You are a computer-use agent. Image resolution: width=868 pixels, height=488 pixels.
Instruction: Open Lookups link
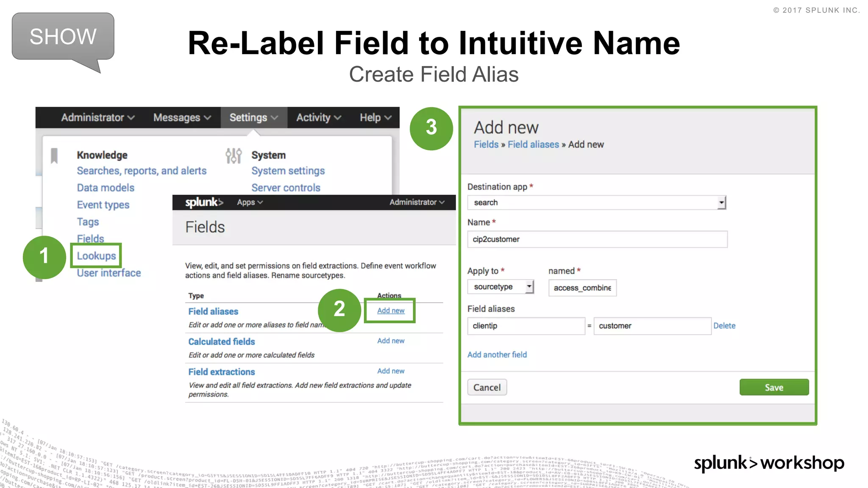96,256
